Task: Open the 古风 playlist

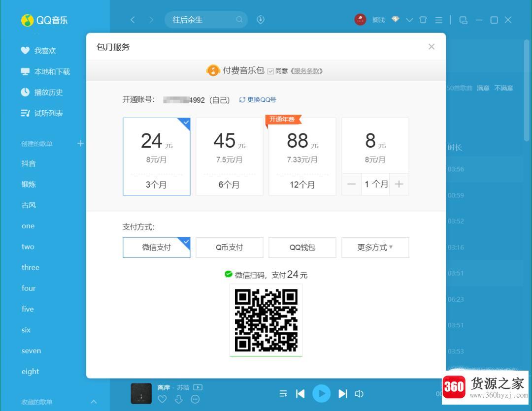Action: [x=29, y=205]
